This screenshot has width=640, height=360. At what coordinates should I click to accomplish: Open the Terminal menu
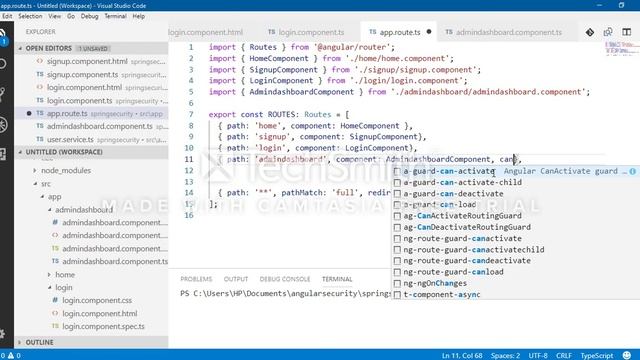(x=116, y=16)
